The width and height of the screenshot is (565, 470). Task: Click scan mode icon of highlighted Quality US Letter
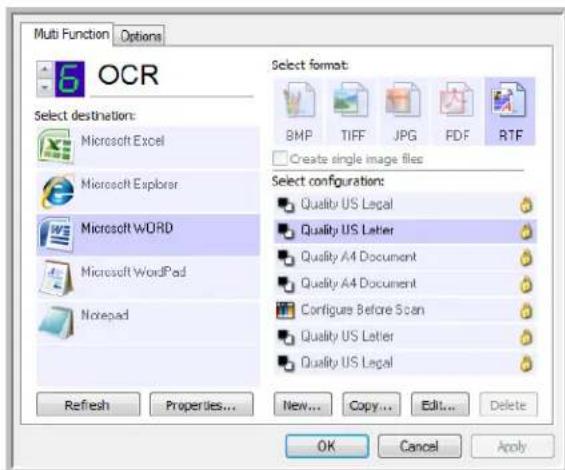click(286, 231)
